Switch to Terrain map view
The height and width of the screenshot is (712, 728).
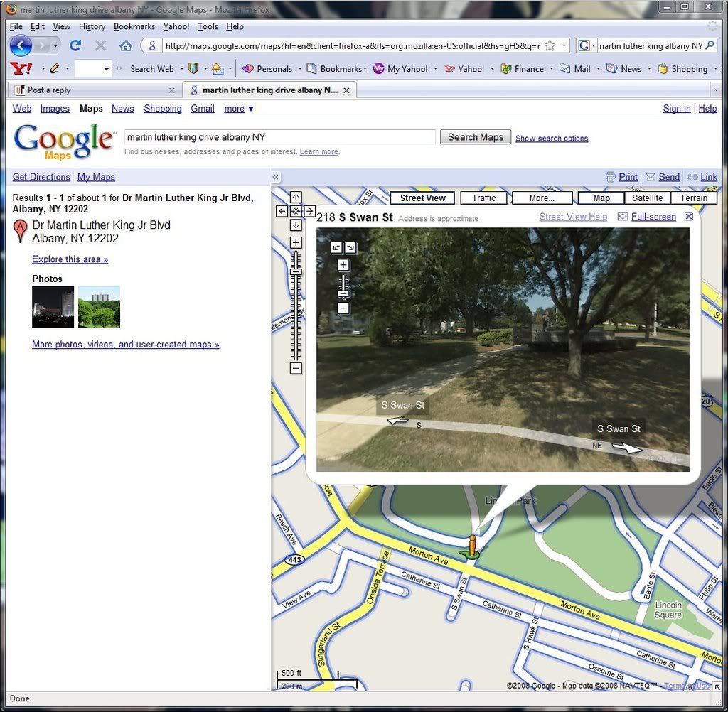click(693, 198)
